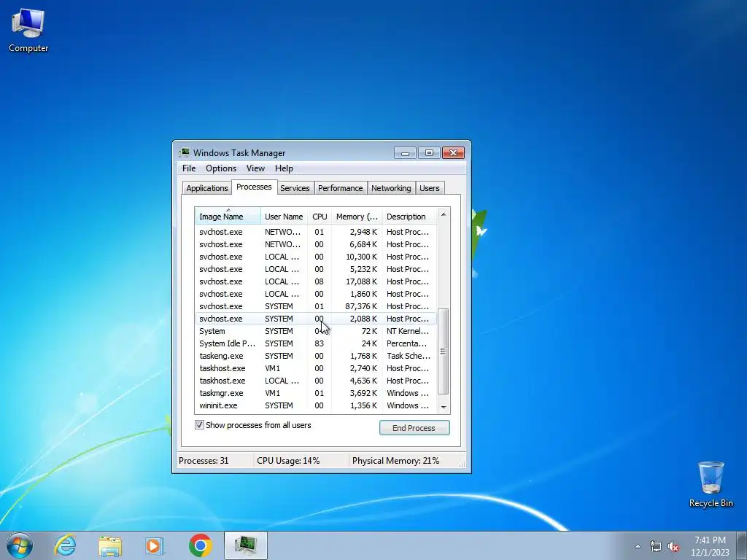Open Windows Explorer folder taskbar icon
The image size is (747, 560).
tap(110, 545)
